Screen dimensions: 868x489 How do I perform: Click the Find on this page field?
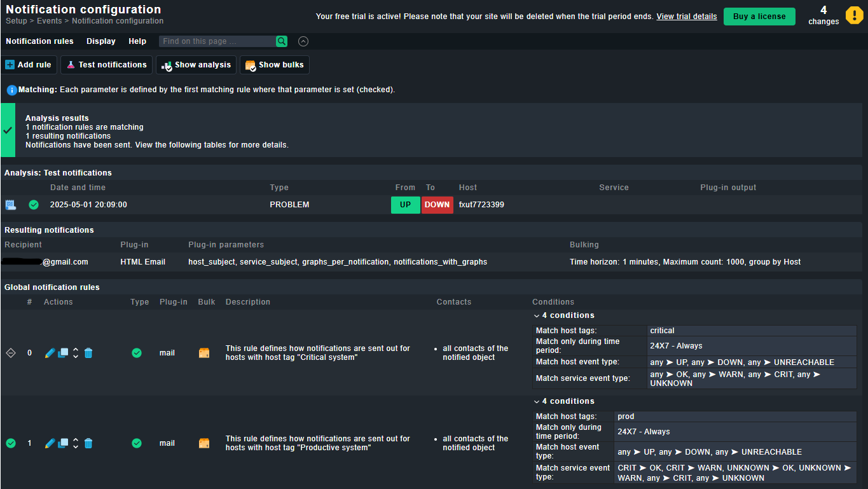click(x=217, y=41)
